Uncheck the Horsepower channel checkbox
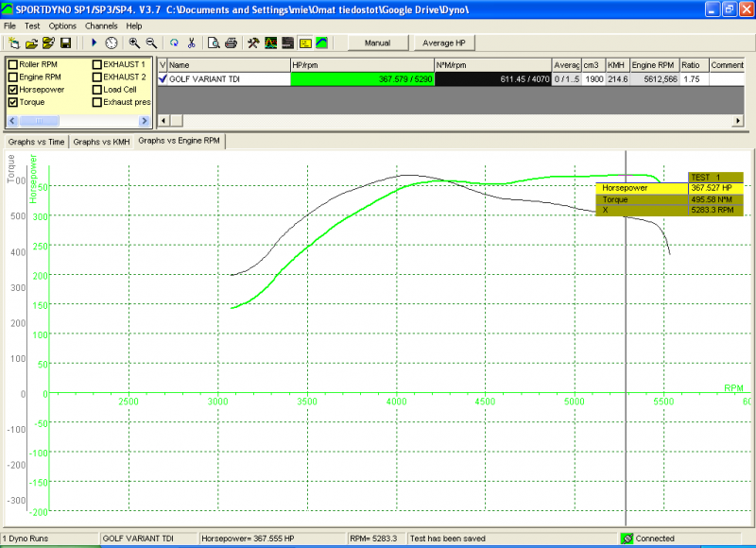 tap(13, 89)
